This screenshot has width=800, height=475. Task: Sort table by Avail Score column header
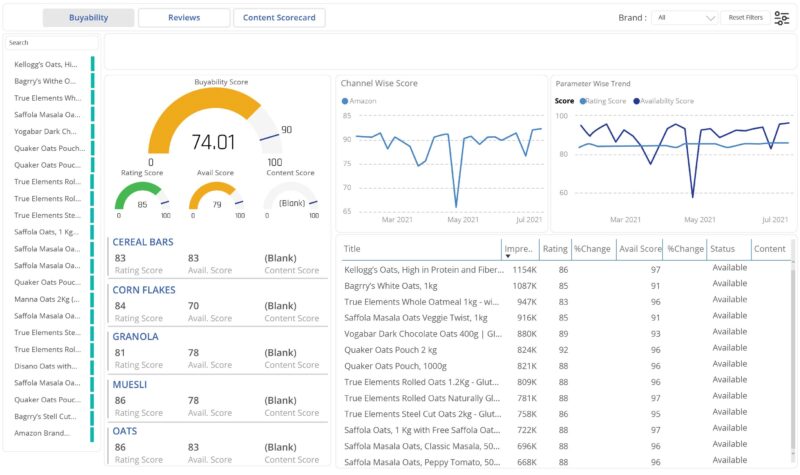[639, 249]
